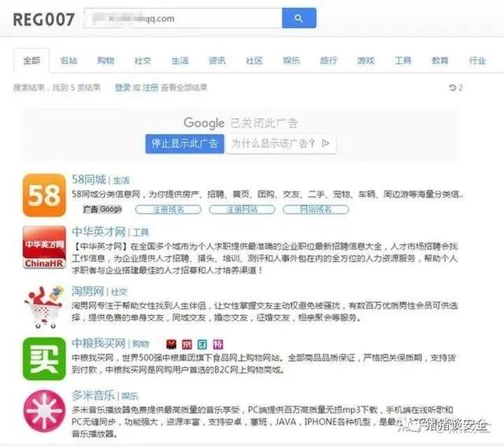This screenshot has height=447, width=504.
Task: Open the green 中粮我买网 logo icon
Action: (x=44, y=359)
